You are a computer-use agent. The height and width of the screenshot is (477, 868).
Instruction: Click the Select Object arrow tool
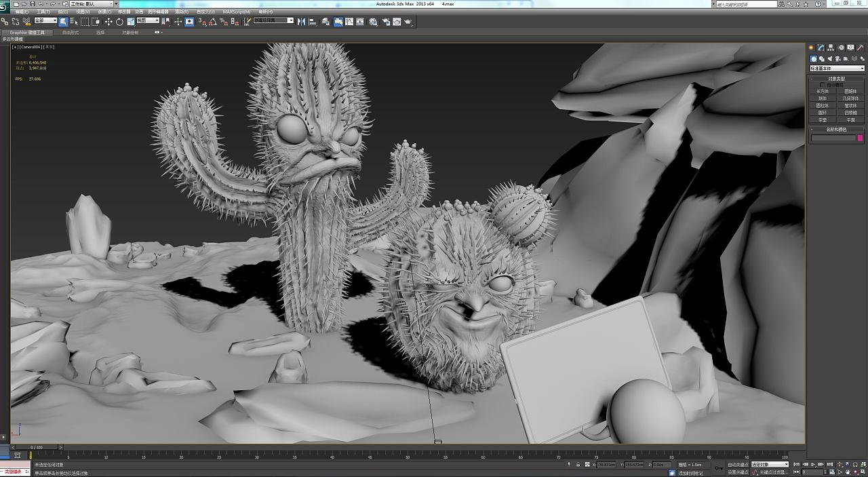[x=63, y=22]
